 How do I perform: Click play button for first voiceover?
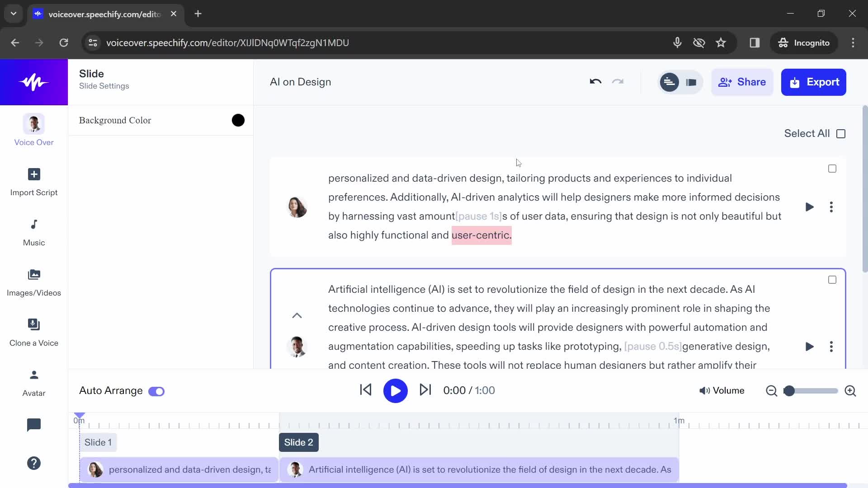point(809,207)
